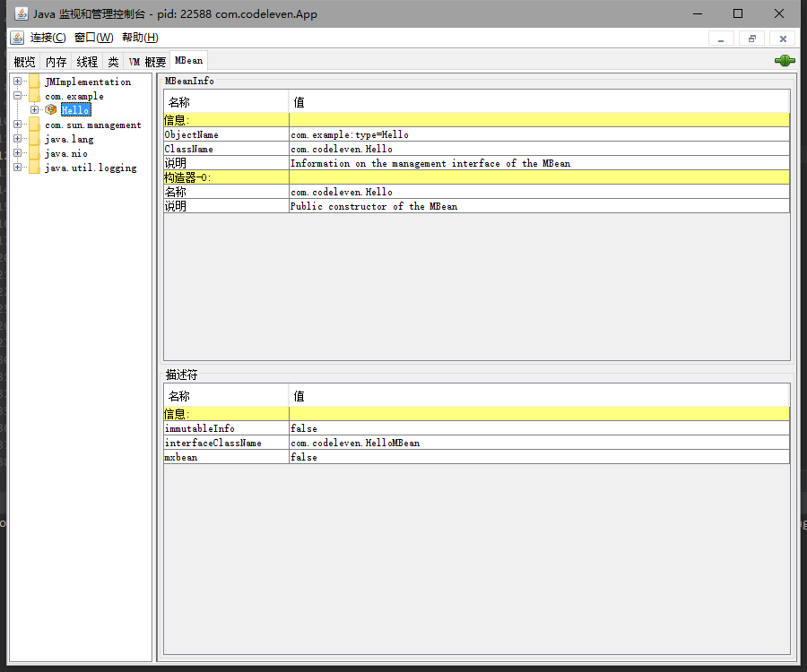Click the 构造器-0 highlighted row
Viewport: 807px width, 672px height.
pos(477,177)
